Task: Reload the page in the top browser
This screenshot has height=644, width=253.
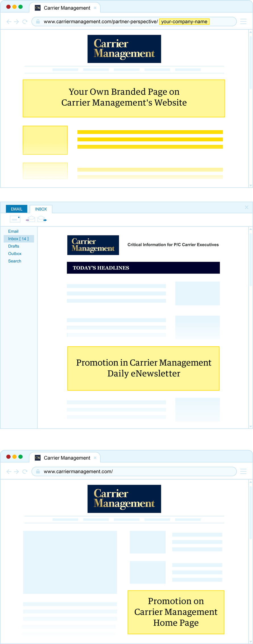Action: pyautogui.click(x=25, y=22)
